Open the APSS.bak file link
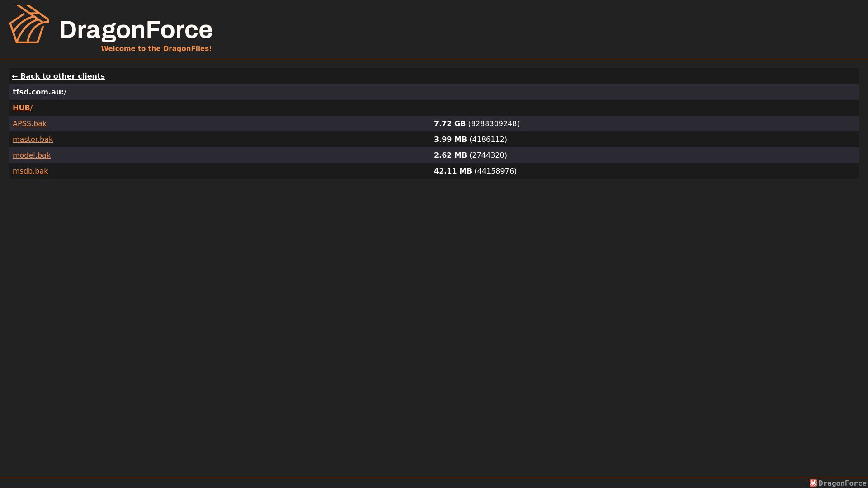Image resolution: width=868 pixels, height=488 pixels. coord(29,123)
